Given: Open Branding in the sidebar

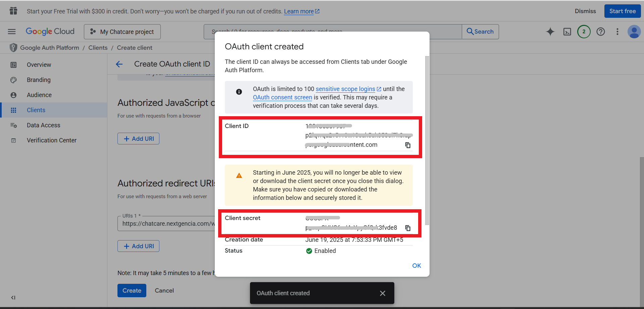Looking at the screenshot, I should pos(54,80).
